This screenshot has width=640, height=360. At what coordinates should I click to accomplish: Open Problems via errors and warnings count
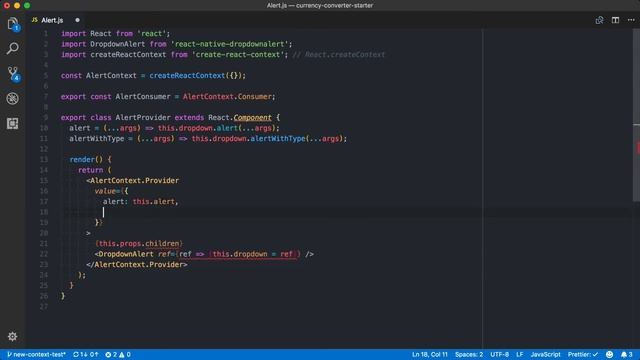coord(118,354)
